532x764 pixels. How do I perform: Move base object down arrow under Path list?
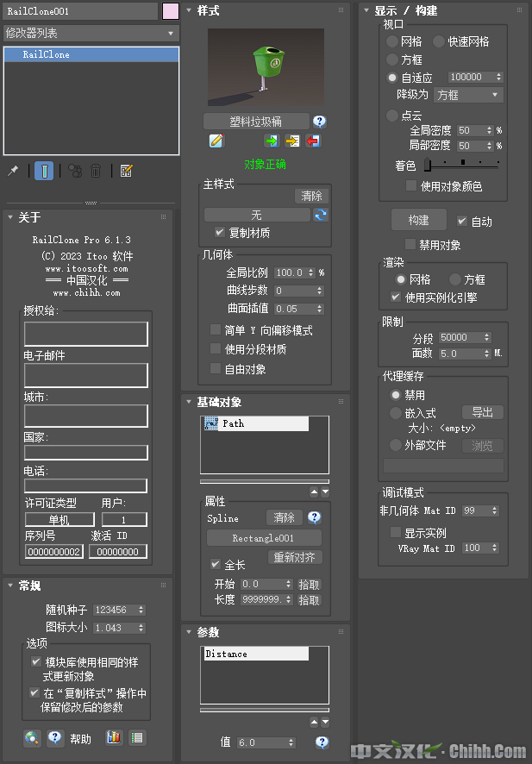click(x=325, y=492)
